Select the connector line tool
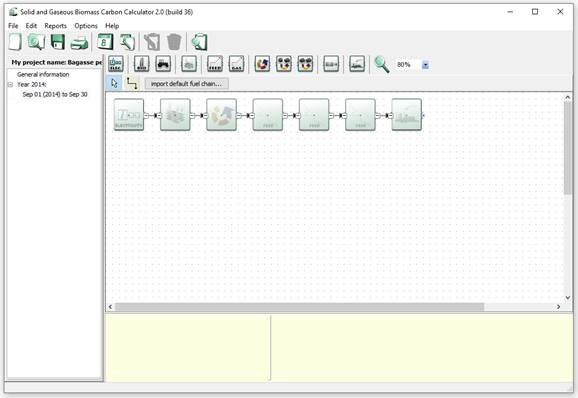 point(132,84)
